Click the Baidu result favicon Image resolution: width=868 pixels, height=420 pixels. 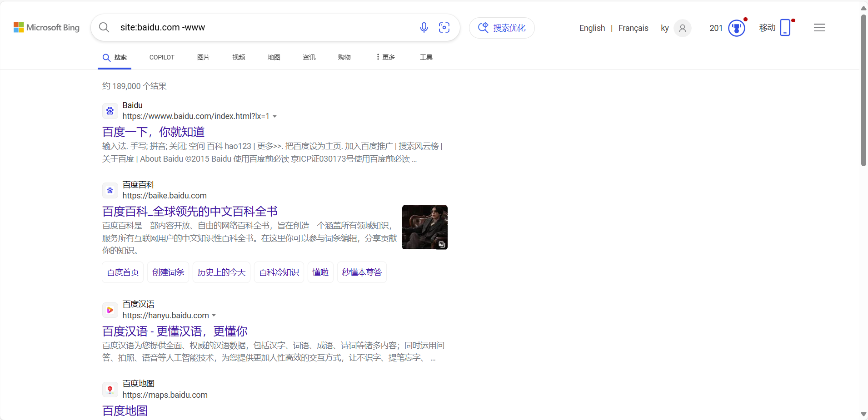[110, 111]
